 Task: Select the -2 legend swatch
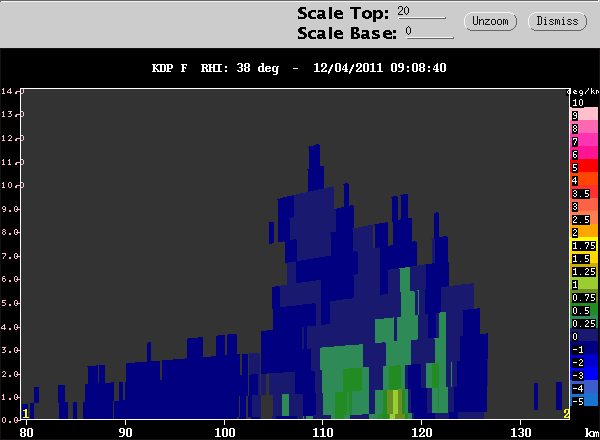[x=584, y=362]
